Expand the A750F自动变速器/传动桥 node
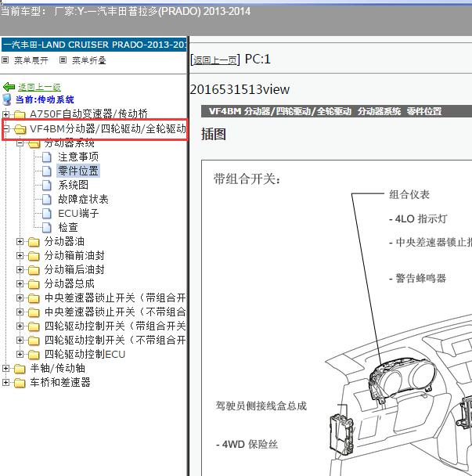 (5, 114)
